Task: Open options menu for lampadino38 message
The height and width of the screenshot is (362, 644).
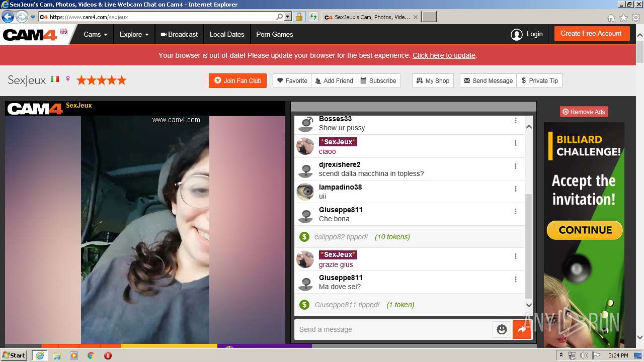Action: (515, 189)
